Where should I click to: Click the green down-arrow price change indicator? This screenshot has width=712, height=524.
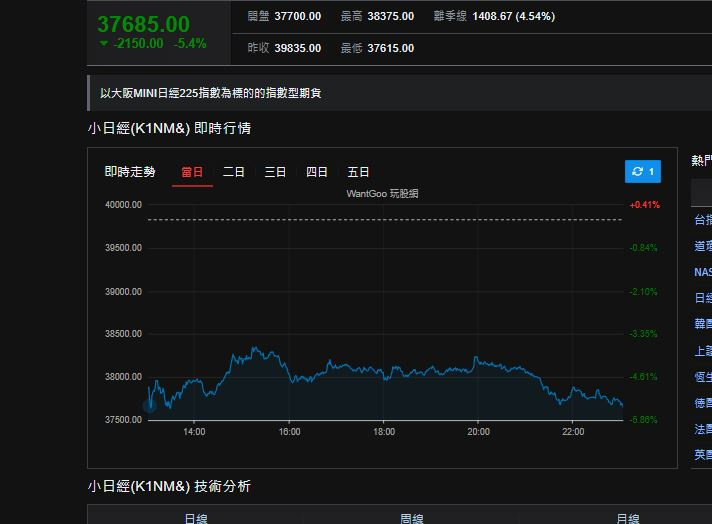pos(105,44)
